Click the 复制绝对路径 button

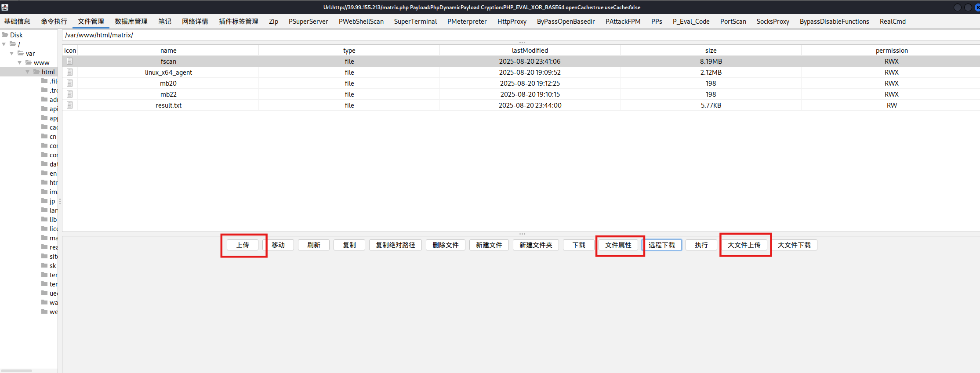[x=396, y=245]
